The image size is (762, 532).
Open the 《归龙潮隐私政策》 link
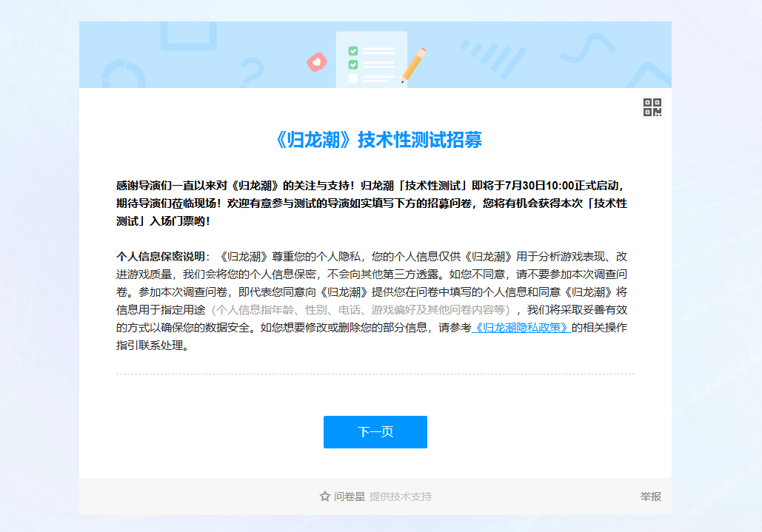tap(521, 328)
